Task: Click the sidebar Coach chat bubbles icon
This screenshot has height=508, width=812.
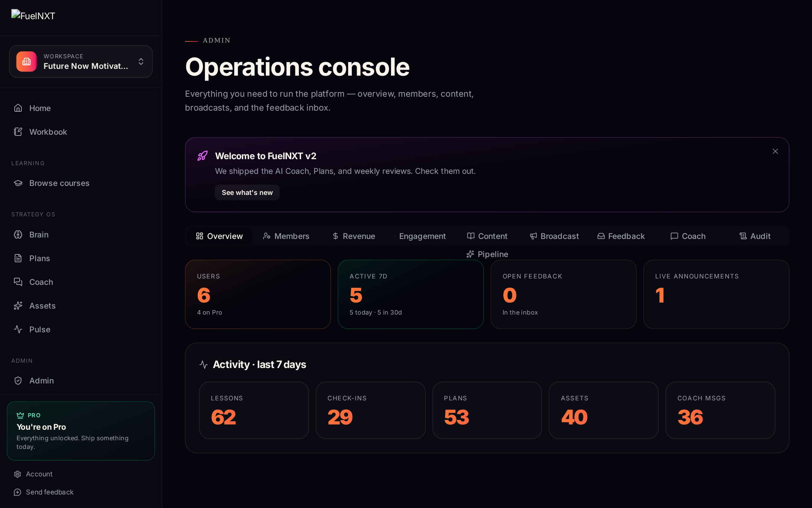Action: [18, 282]
